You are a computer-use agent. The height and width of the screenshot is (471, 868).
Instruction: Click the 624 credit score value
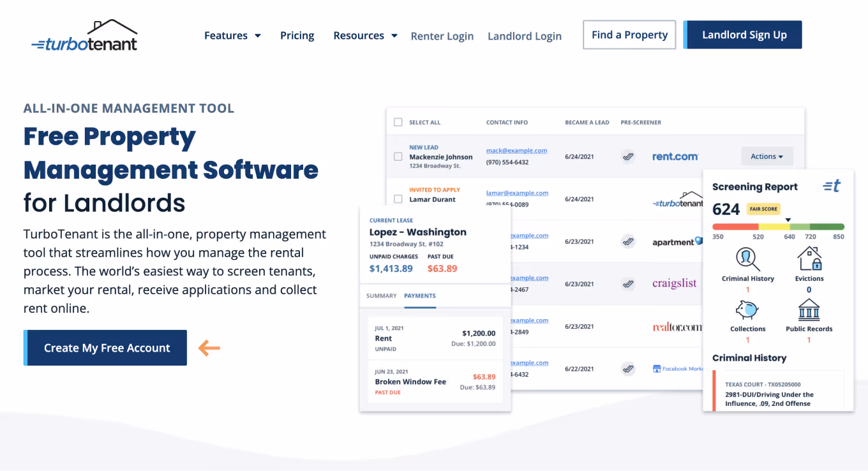pos(726,209)
